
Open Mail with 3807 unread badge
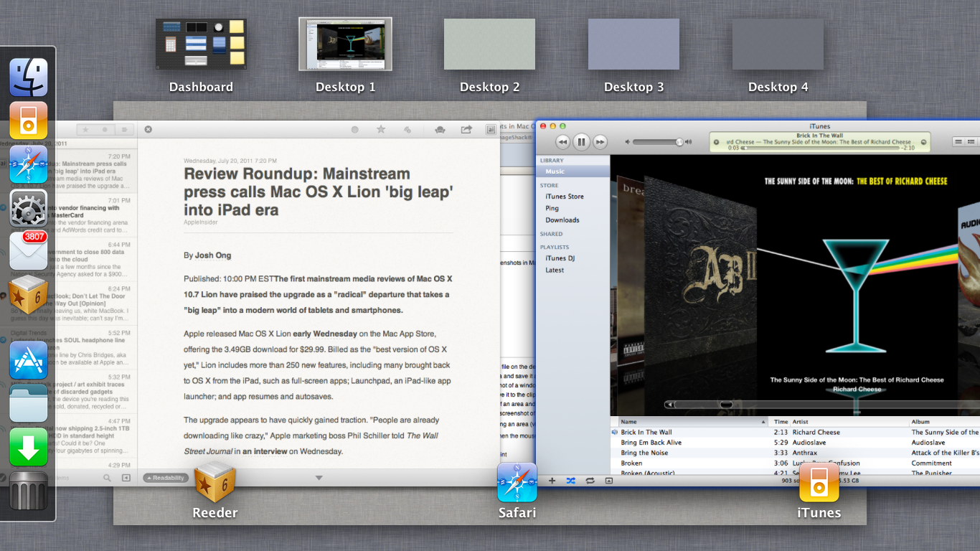pos(29,251)
